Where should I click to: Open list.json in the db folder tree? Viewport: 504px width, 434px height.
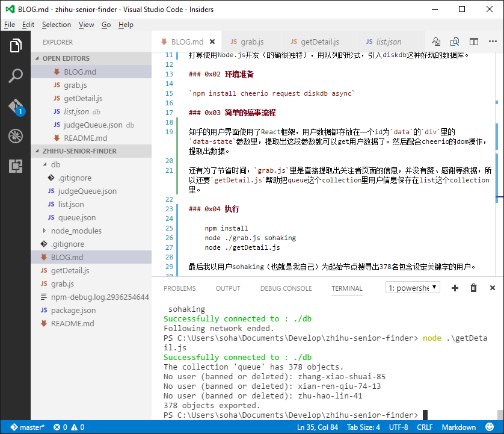click(x=91, y=204)
